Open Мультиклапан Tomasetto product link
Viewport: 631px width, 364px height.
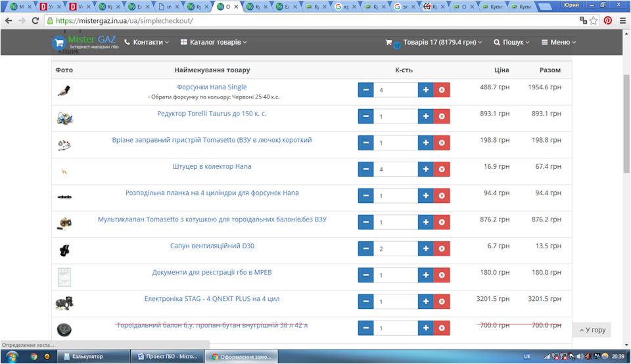click(212, 219)
